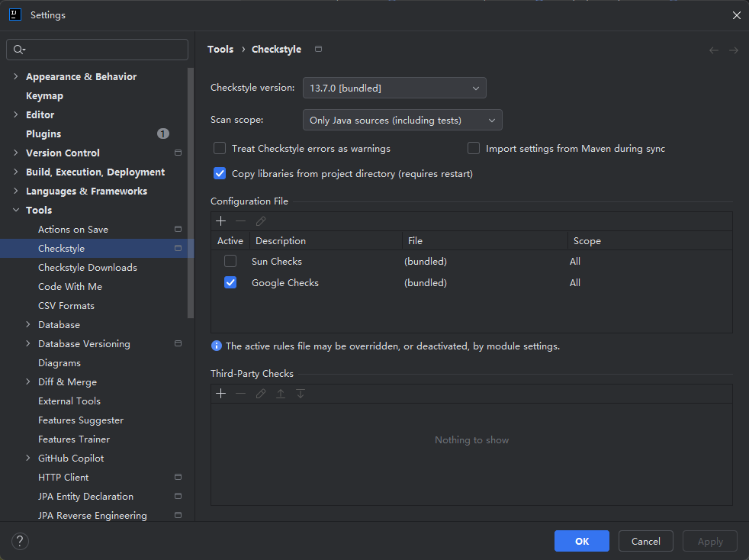The image size is (749, 560).
Task: Uncheck Copy libraries from project directory
Action: 220,173
